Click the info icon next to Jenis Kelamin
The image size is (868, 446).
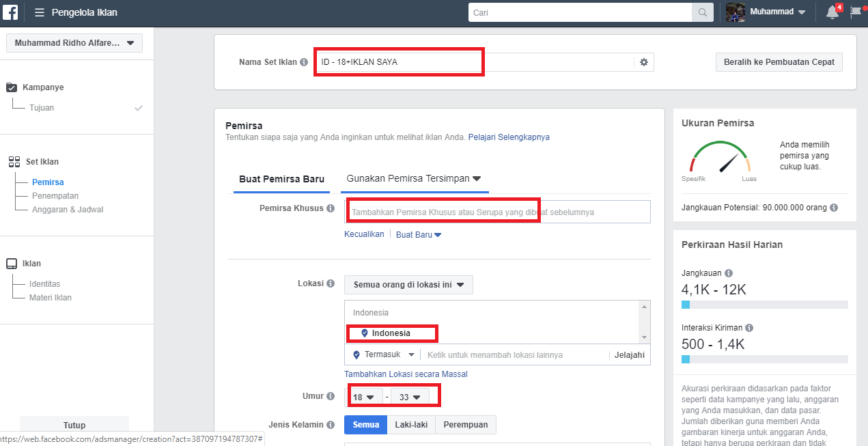coord(331,425)
